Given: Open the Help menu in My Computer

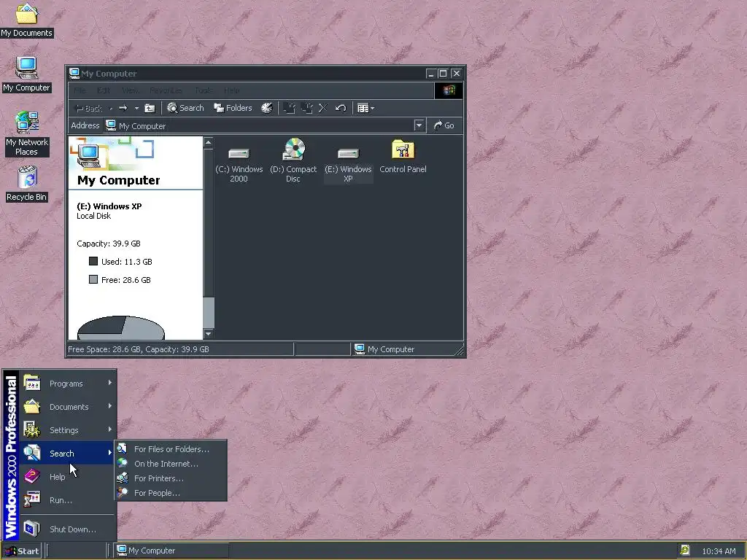Looking at the screenshot, I should pyautogui.click(x=232, y=90).
